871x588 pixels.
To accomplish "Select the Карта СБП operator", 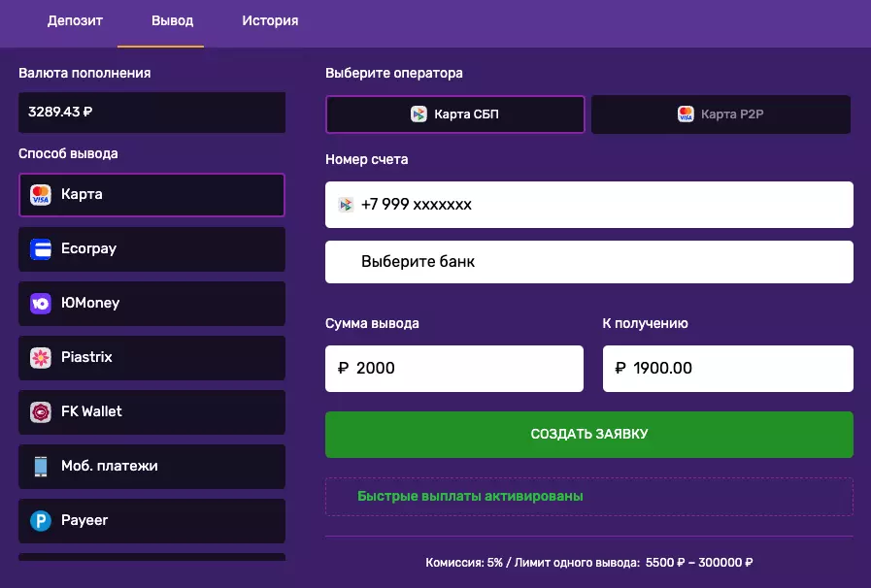I will pos(454,114).
